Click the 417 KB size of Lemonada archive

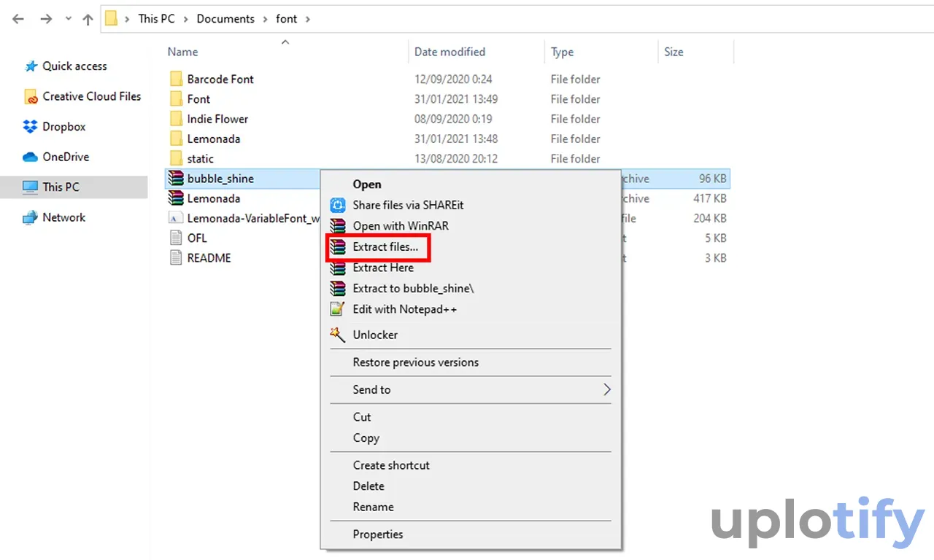[x=710, y=198]
